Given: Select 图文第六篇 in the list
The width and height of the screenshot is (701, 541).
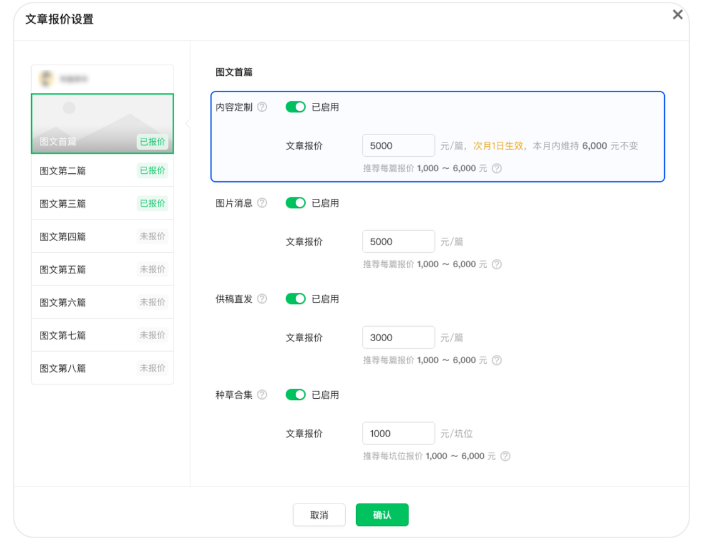Looking at the screenshot, I should click(102, 302).
